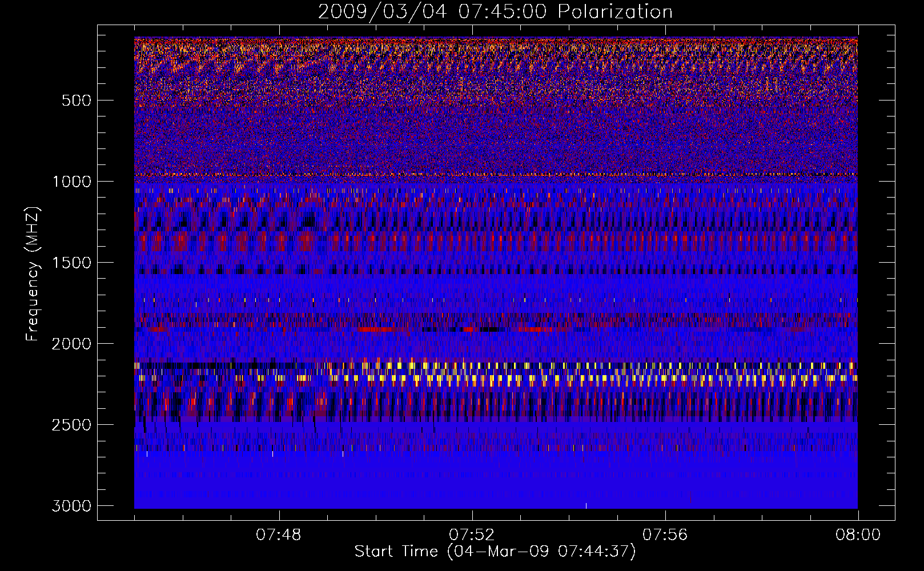Click the 1000 frequency tick label
Image resolution: width=924 pixels, height=571 pixels.
tap(71, 182)
